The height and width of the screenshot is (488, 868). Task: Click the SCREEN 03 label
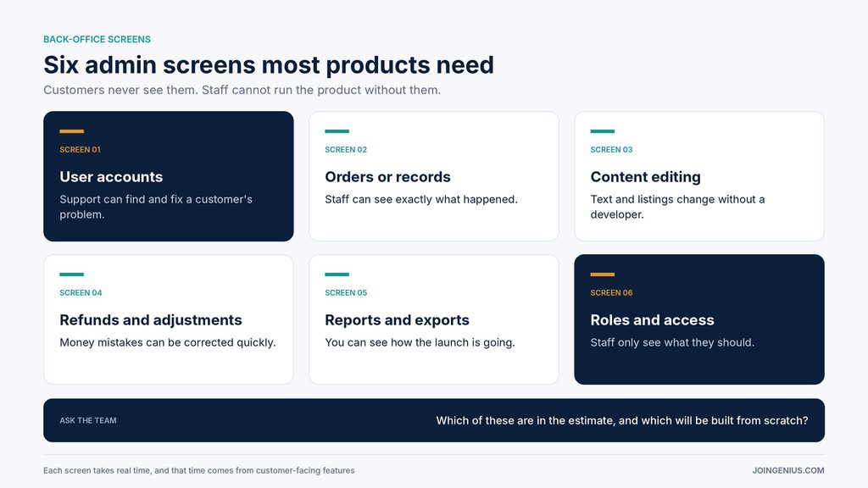click(612, 149)
